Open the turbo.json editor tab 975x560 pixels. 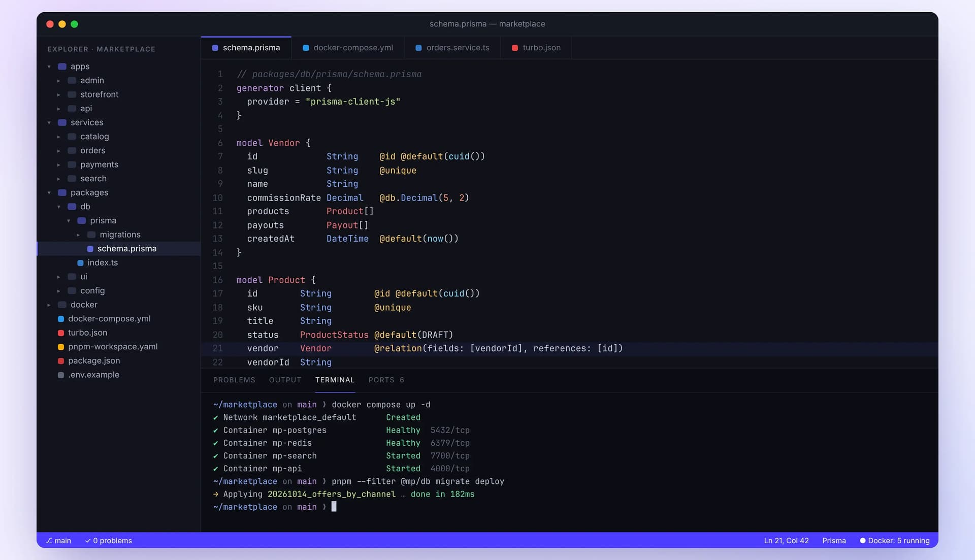(536, 48)
